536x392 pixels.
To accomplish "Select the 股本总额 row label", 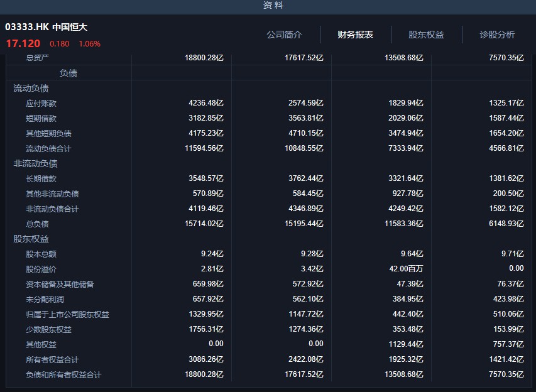I will tap(41, 254).
